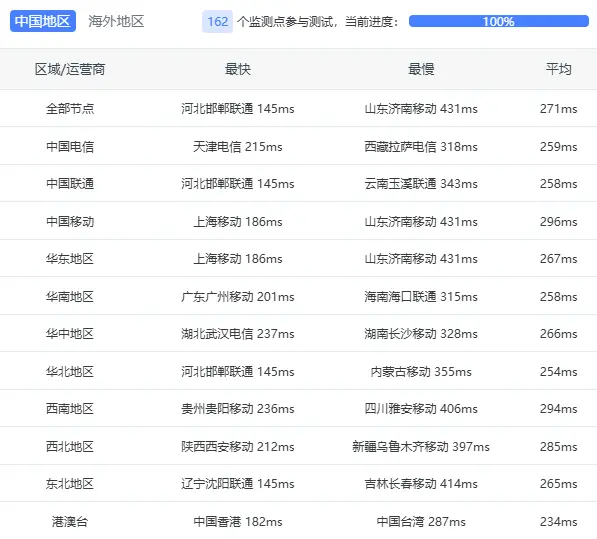This screenshot has width=597, height=539.
Task: Click 广东广州移动 201ms cell
Action: pos(238,297)
